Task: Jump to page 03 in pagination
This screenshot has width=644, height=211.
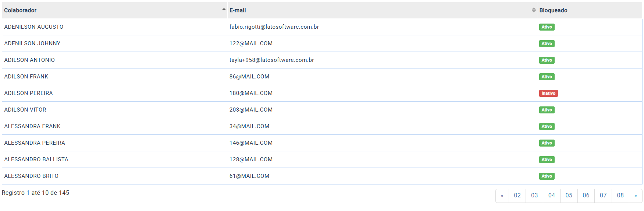Action: [x=534, y=196]
